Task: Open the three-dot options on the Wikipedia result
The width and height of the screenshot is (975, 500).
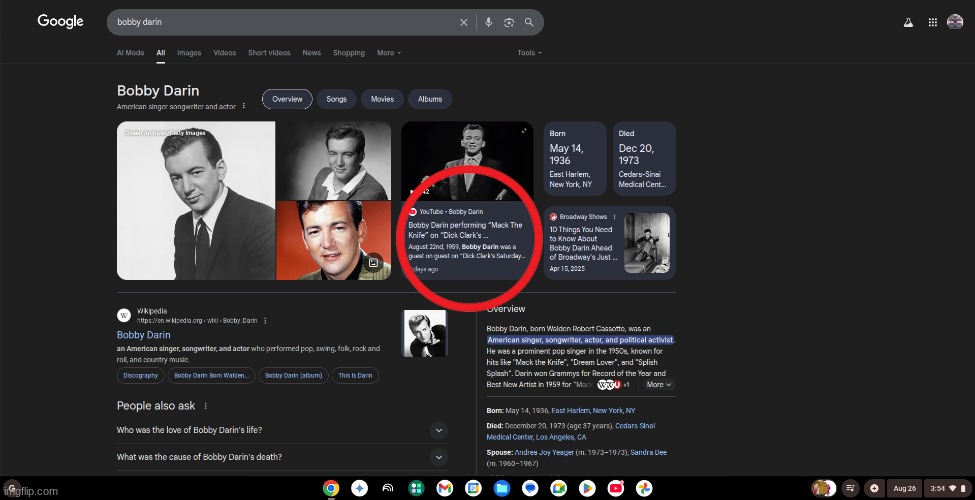Action: click(x=266, y=321)
